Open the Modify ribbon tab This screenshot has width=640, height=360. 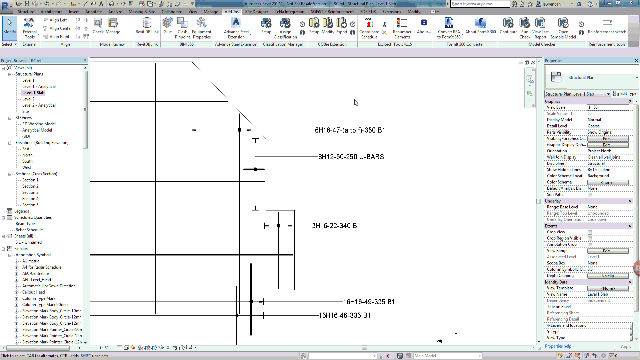(414, 12)
